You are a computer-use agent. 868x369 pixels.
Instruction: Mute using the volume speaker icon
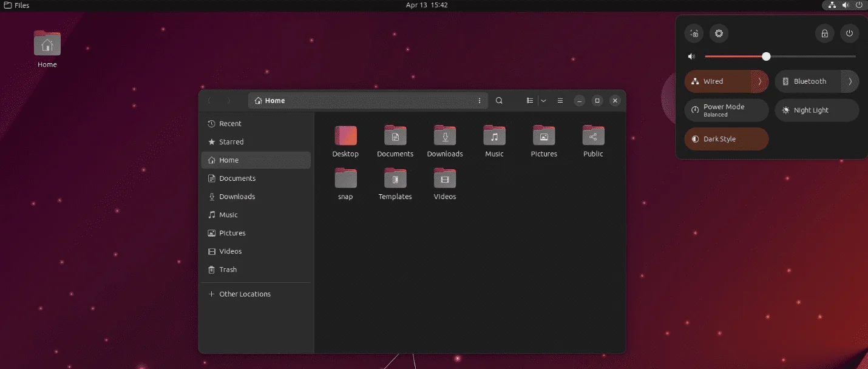[x=691, y=56]
